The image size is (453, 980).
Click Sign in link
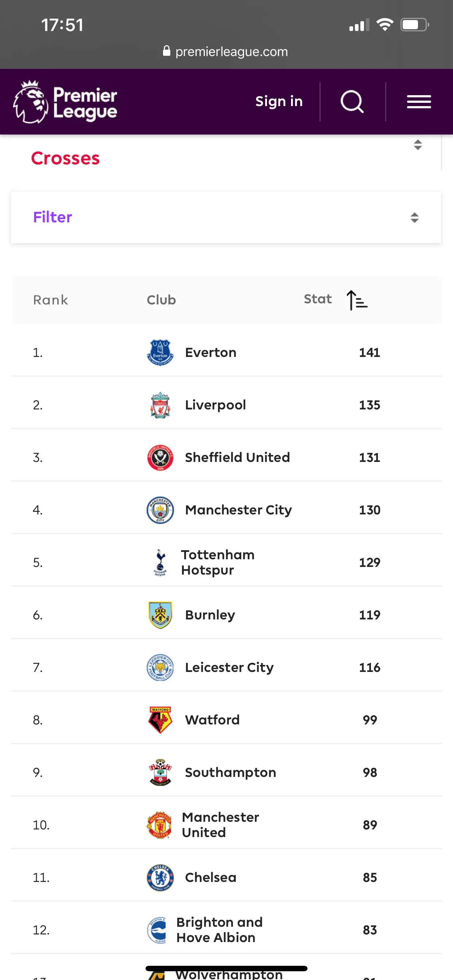point(279,102)
